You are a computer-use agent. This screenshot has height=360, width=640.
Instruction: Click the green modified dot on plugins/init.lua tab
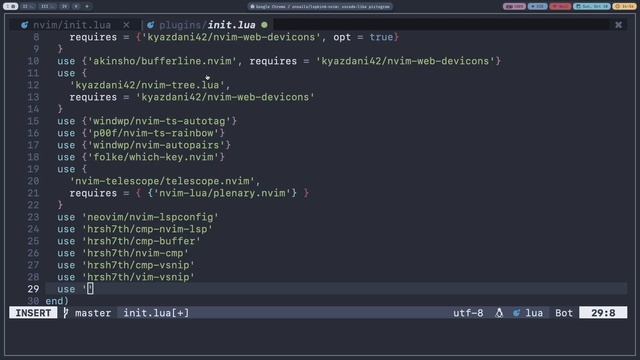(x=264, y=25)
